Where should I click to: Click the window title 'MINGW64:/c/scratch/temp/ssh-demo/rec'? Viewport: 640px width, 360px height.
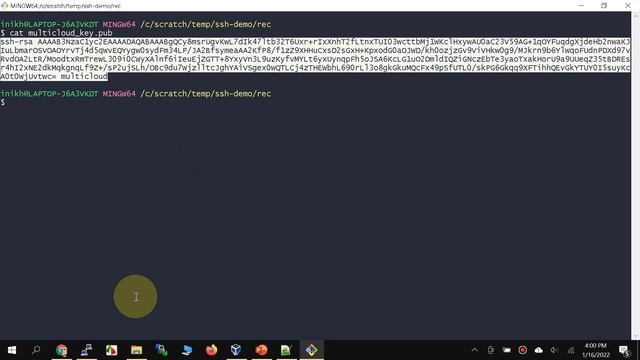point(65,6)
